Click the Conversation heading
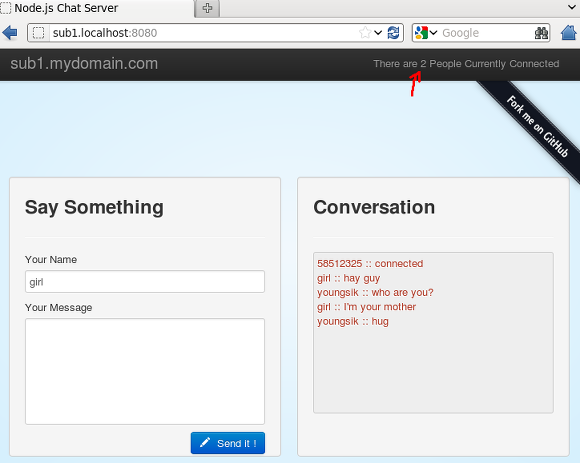 pos(374,207)
